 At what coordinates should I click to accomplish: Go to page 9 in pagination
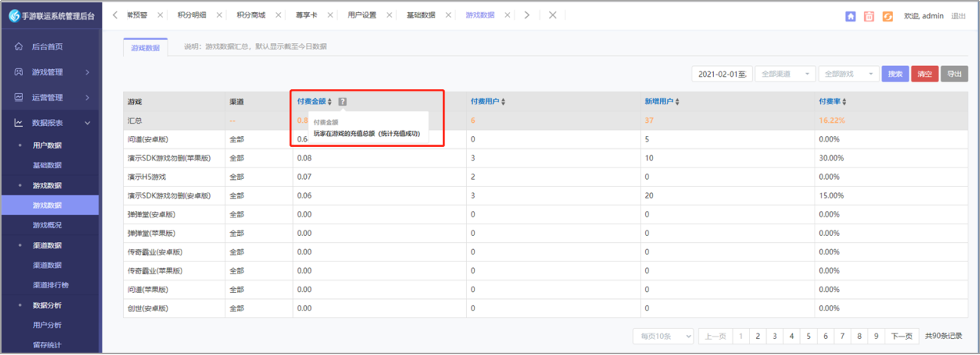tap(876, 336)
